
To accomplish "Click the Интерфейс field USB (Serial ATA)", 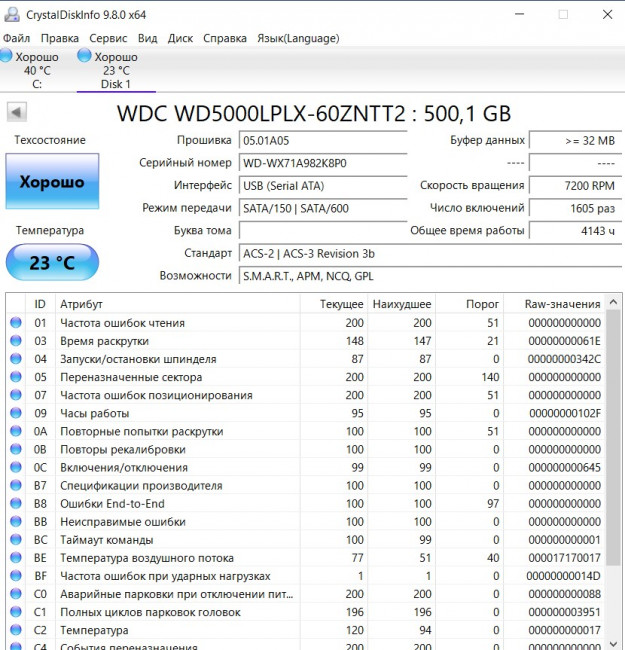I will (x=323, y=186).
